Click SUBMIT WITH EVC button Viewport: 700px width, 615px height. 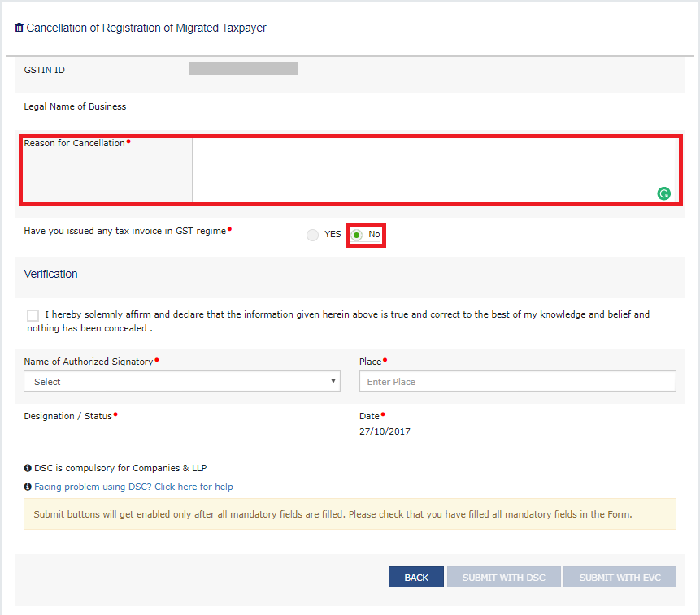pyautogui.click(x=620, y=577)
